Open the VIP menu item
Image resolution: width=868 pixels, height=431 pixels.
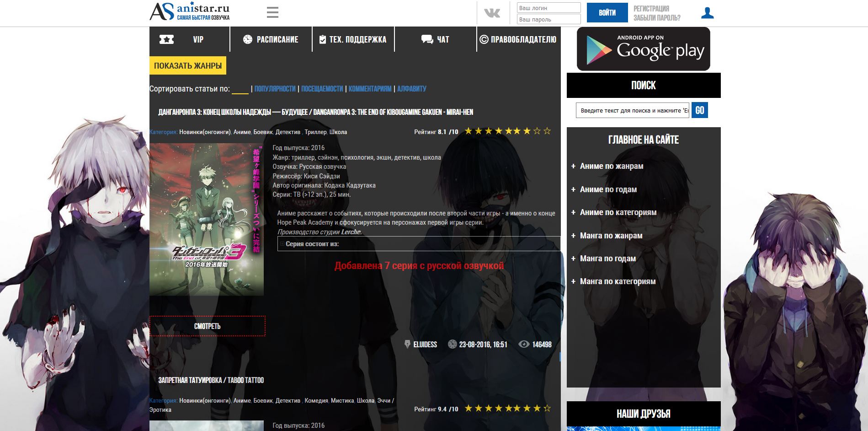click(189, 39)
